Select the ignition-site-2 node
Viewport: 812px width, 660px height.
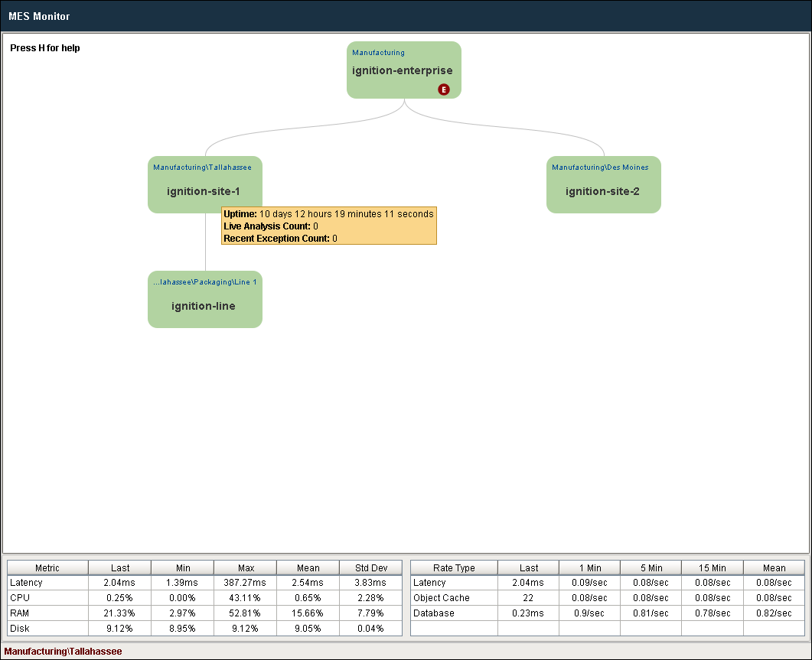pos(604,185)
